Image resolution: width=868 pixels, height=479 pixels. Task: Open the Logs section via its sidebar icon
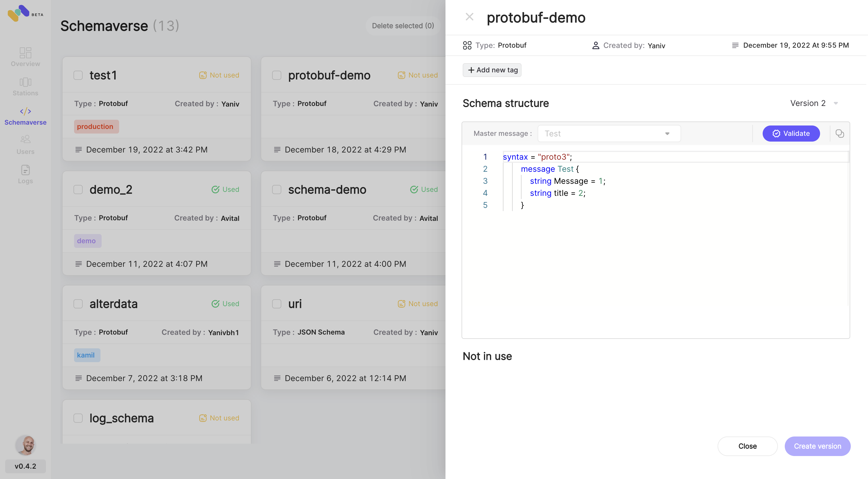coord(25,170)
